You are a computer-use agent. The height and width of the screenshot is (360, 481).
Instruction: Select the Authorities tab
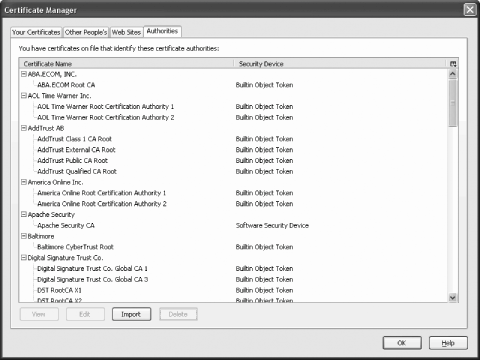(x=162, y=31)
